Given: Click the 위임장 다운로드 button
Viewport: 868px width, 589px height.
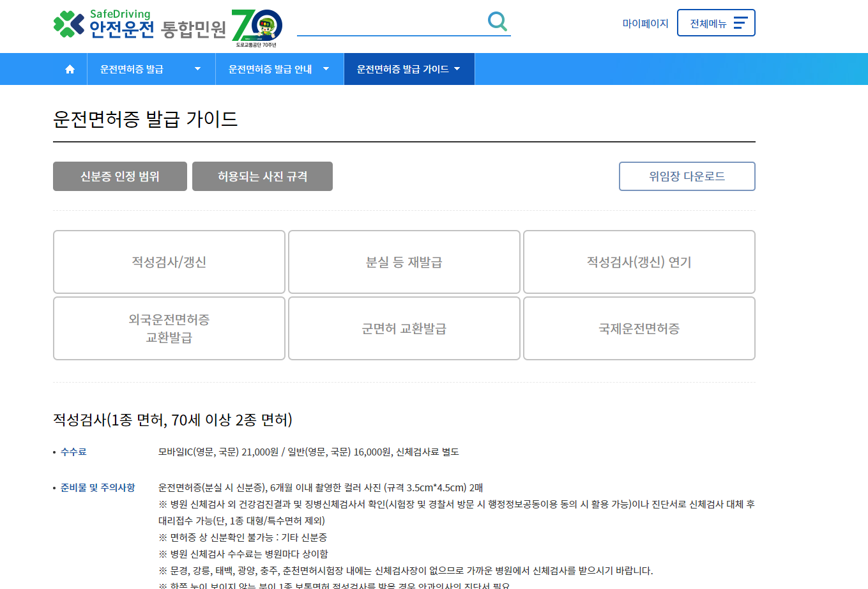Looking at the screenshot, I should coord(687,176).
